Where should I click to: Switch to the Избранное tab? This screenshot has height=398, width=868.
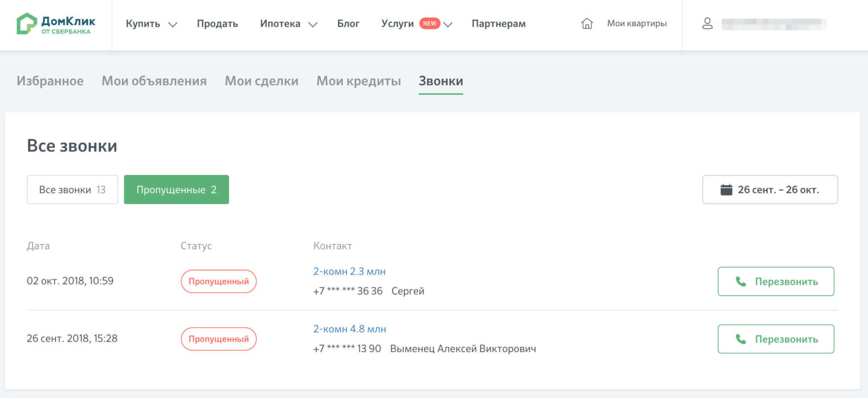point(50,81)
